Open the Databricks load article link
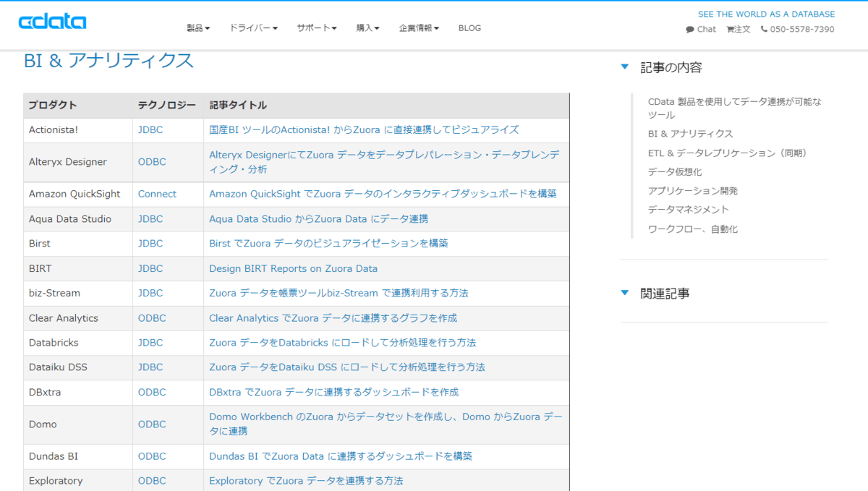 pyautogui.click(x=342, y=342)
